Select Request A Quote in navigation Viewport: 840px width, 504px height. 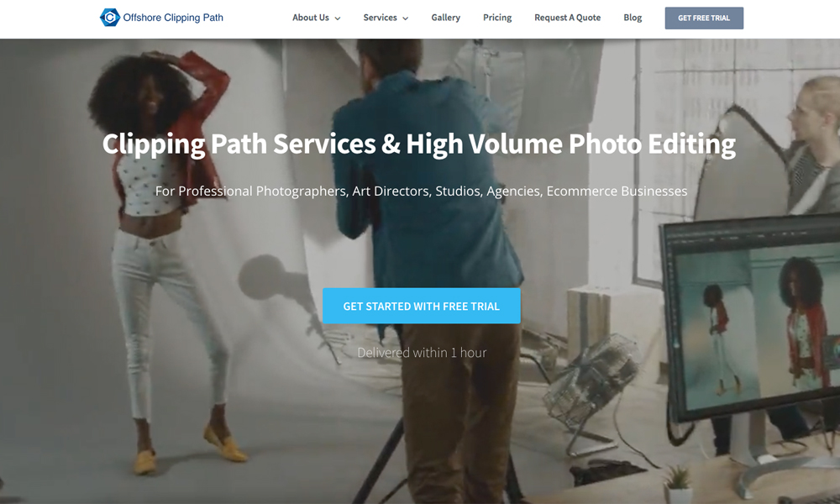coord(567,18)
